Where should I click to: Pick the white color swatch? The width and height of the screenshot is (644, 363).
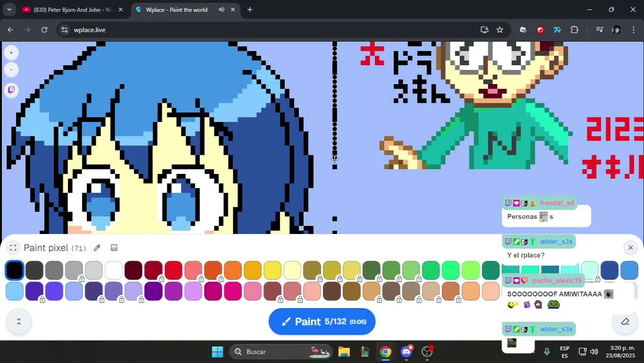(x=113, y=270)
